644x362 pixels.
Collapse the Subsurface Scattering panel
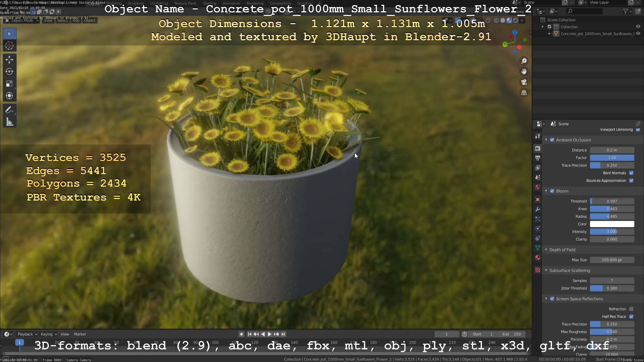coord(546,270)
